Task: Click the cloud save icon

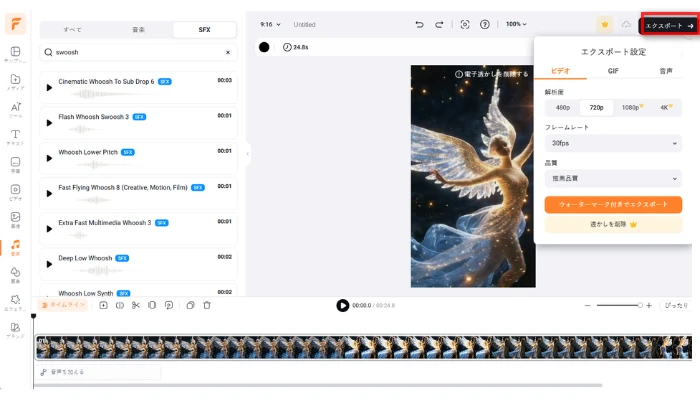Action: click(626, 24)
